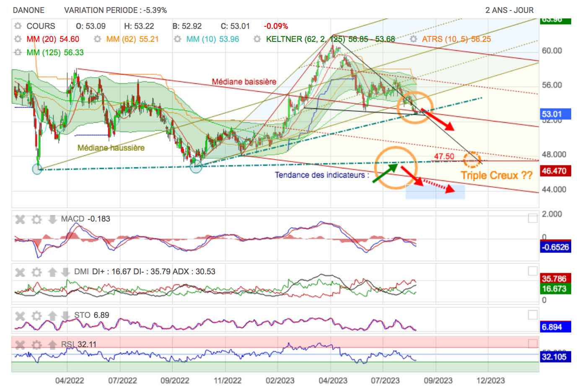The width and height of the screenshot is (580, 392).
Task: Click the 07/2023 date axis label
Action: tap(385, 380)
